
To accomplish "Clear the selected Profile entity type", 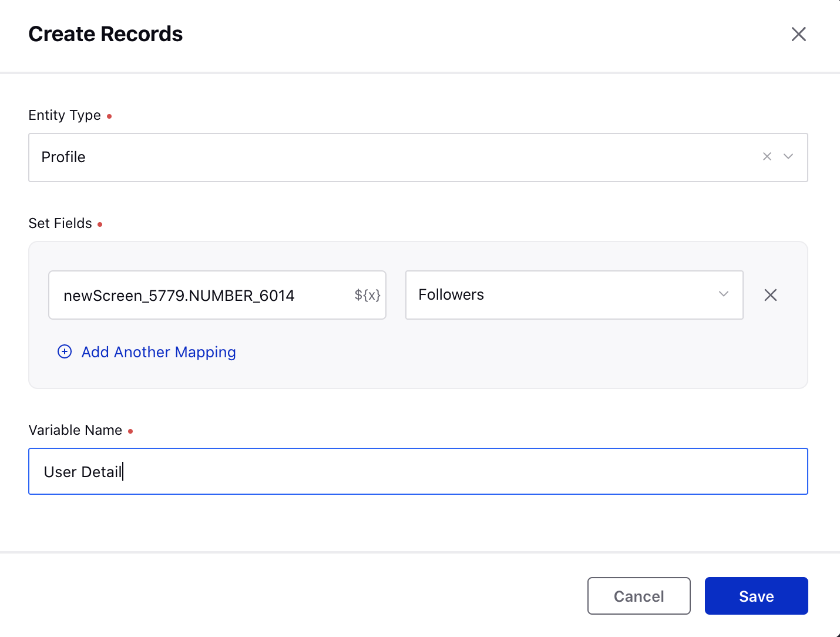I will click(x=767, y=156).
